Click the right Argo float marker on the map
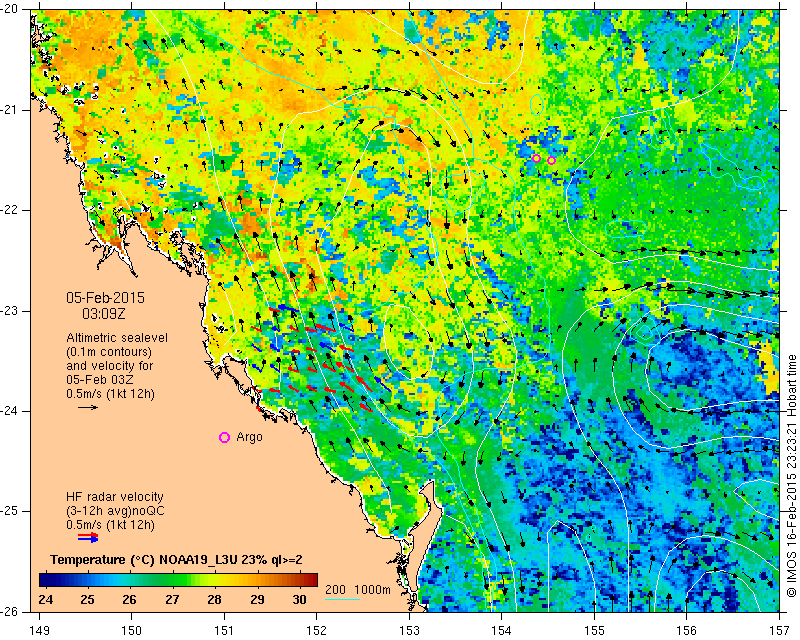 tap(552, 161)
